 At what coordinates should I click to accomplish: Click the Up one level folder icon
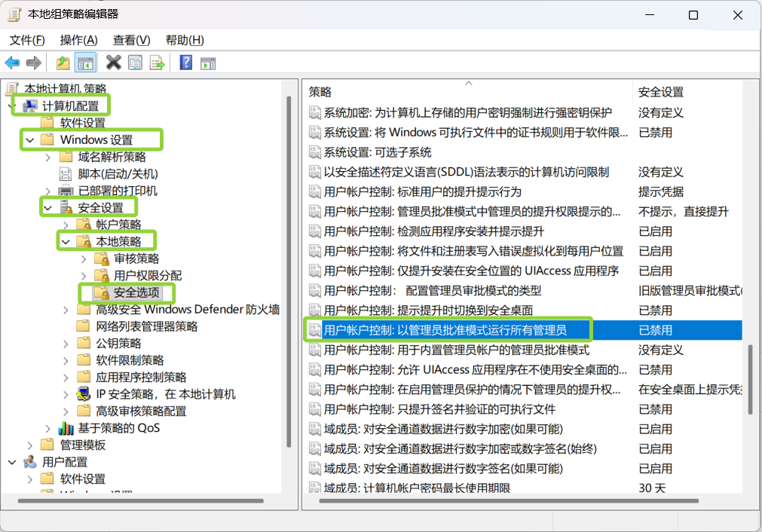click(x=63, y=63)
